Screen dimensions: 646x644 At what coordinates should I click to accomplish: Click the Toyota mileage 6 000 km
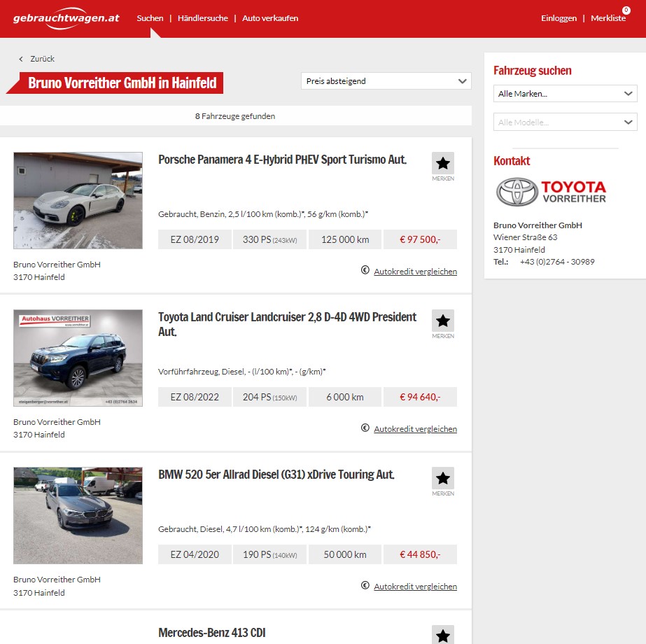click(345, 397)
